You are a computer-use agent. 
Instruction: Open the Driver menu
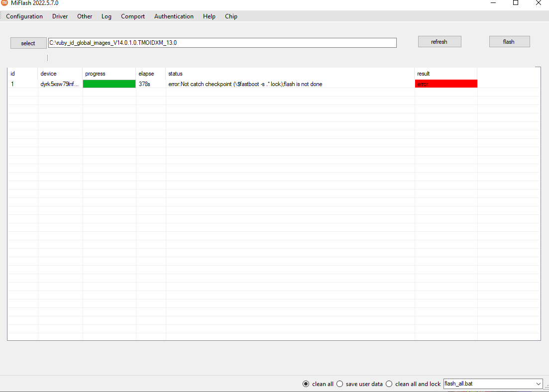60,16
